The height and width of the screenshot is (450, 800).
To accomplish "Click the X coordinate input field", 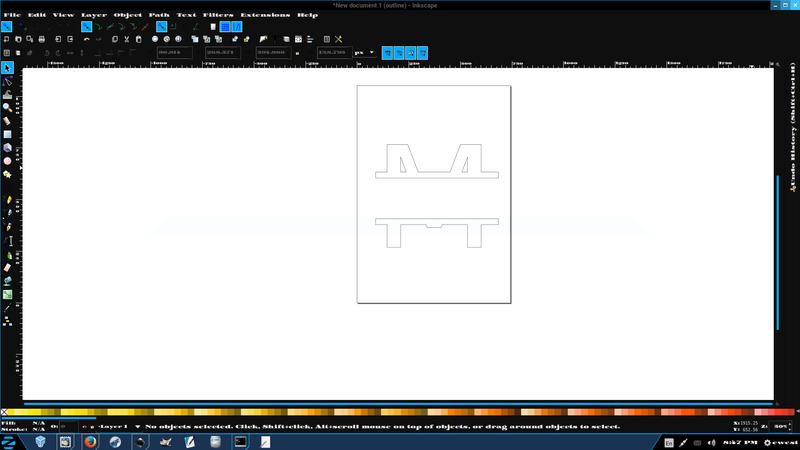I will pyautogui.click(x=174, y=53).
